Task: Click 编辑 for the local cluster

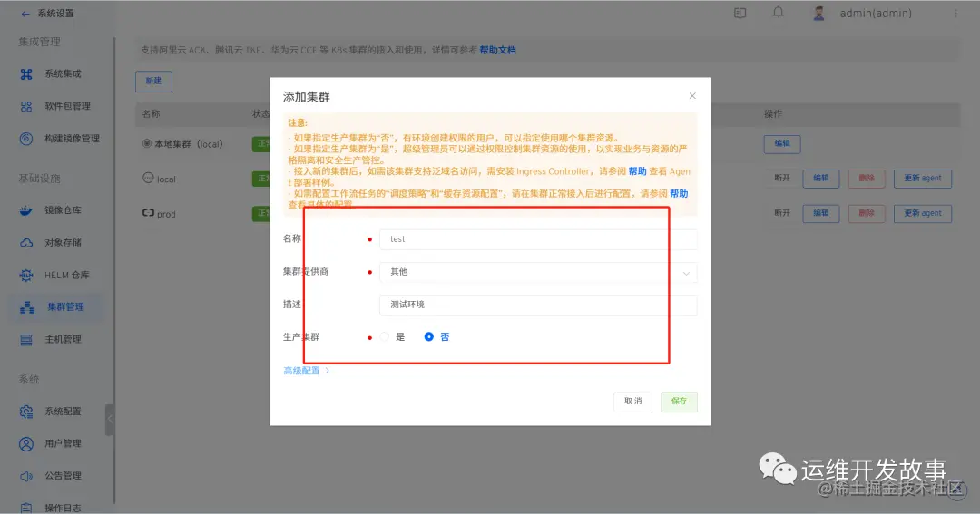Action: (820, 179)
